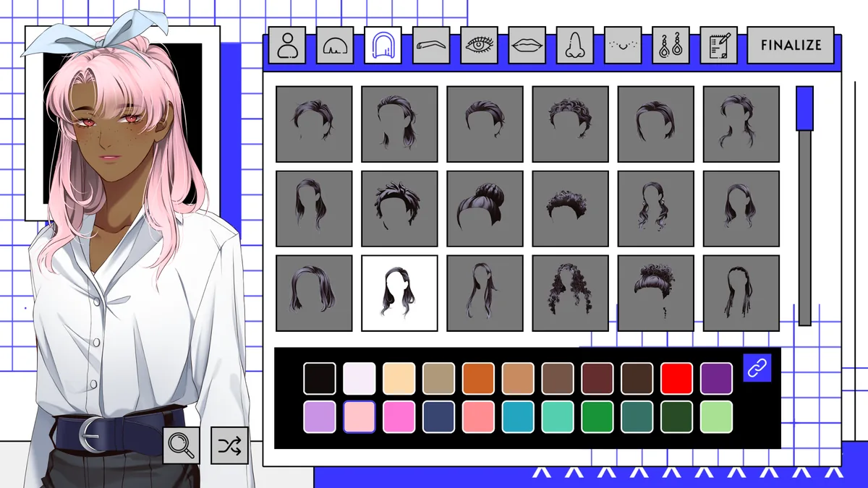Open the eyes category icon
This screenshot has width=868, height=488.
pos(479,45)
